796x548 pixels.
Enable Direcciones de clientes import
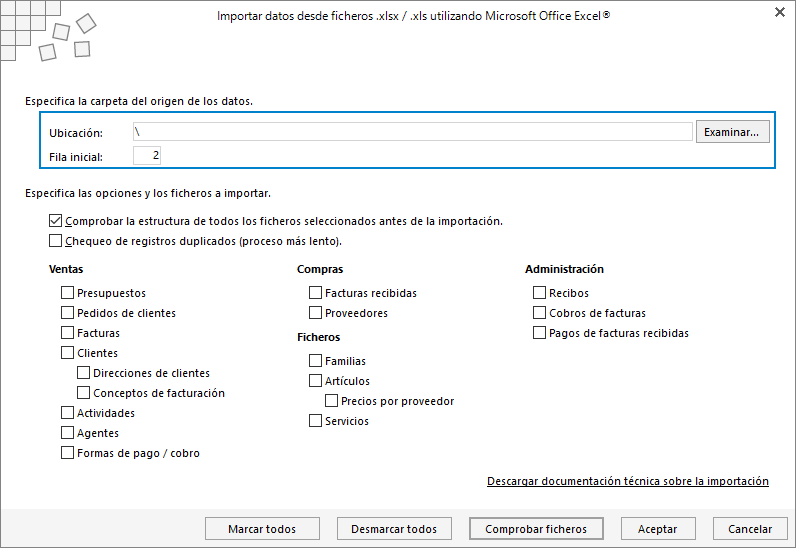(x=83, y=373)
